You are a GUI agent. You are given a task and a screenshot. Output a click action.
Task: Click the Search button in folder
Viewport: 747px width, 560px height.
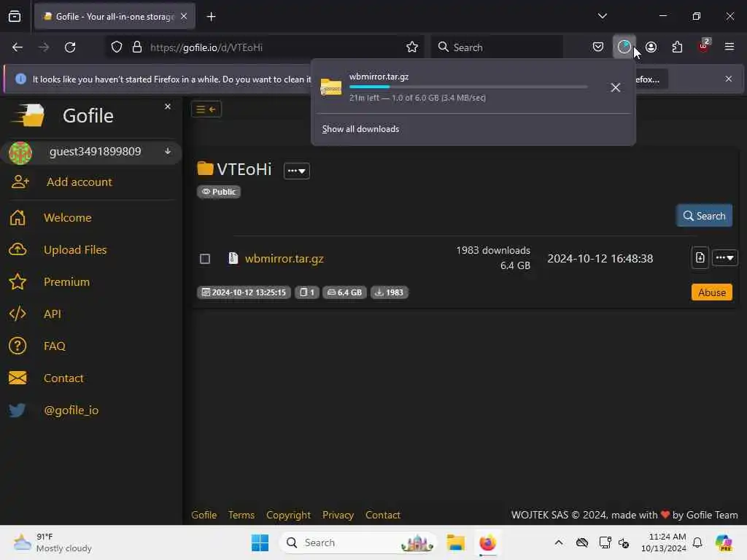[x=704, y=216]
